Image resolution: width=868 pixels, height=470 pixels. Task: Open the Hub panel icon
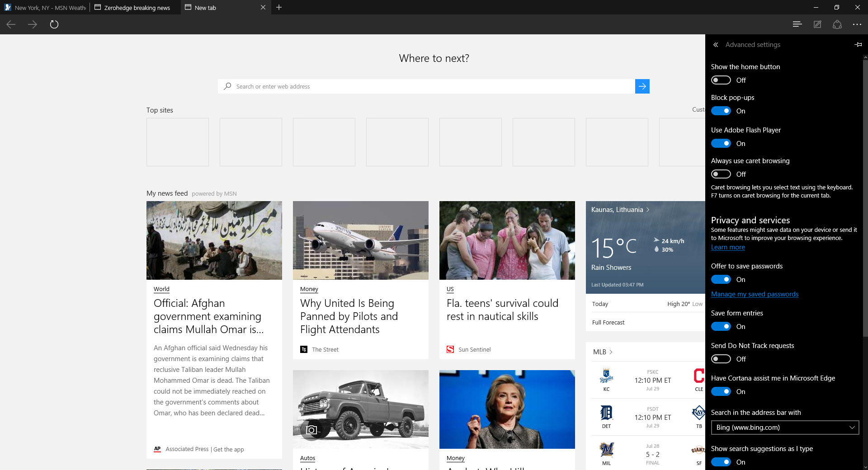click(837, 24)
